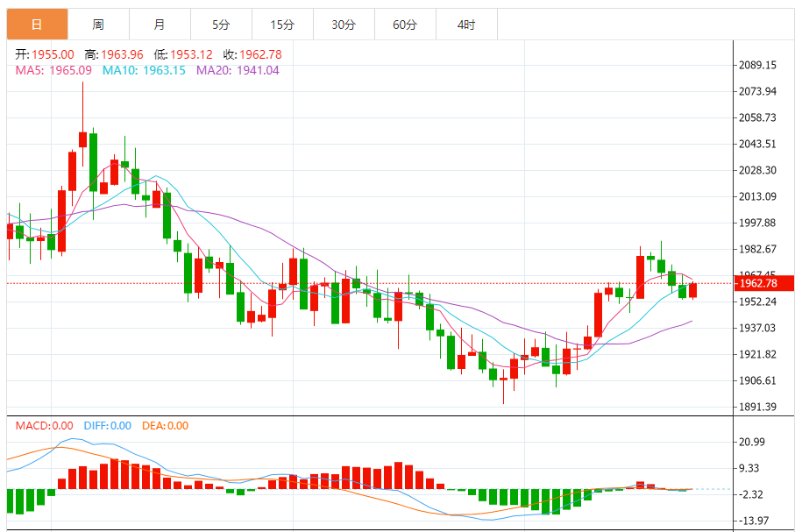The height and width of the screenshot is (532, 802).
Task: Click the tallest red candlestick with long upper wick
Action: 83,139
